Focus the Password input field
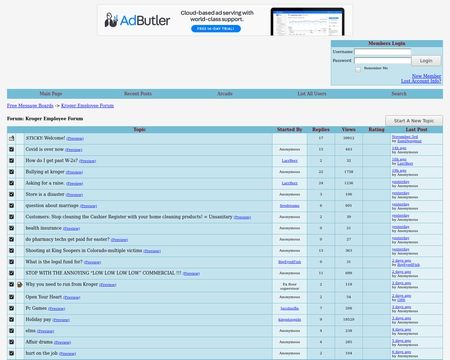450x360 pixels. (x=383, y=61)
